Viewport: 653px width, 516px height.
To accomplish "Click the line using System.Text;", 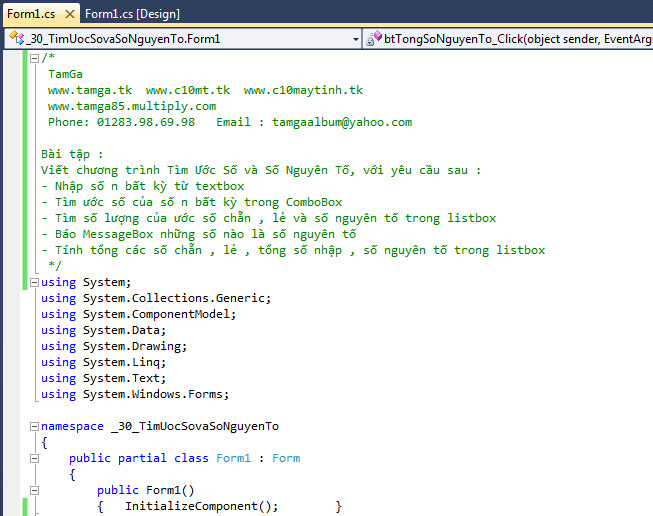I will pos(103,378).
